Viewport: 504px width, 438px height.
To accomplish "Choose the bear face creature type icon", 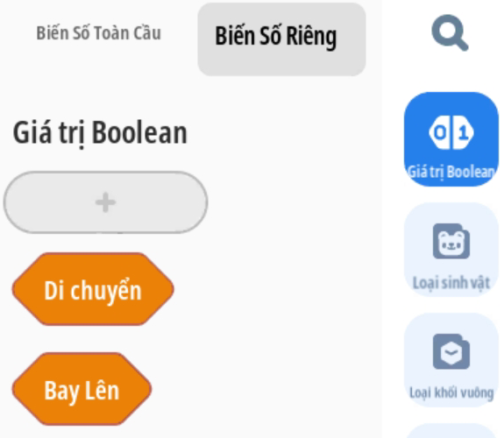I will click(x=451, y=241).
